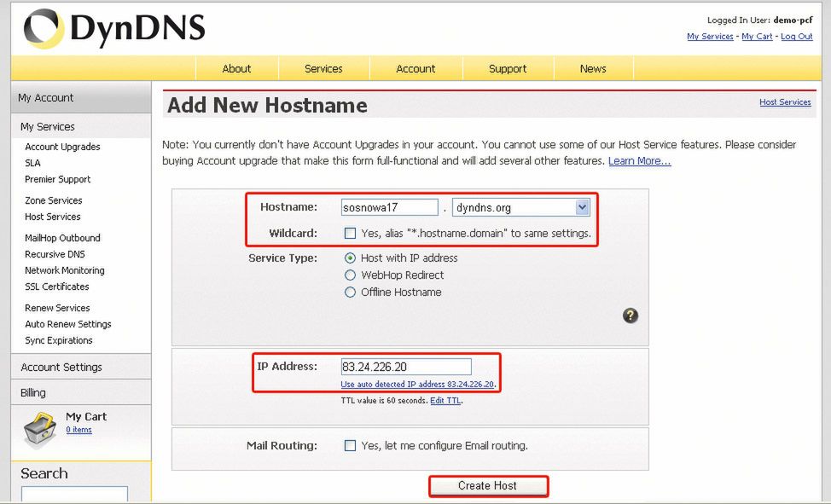Click the Add New Hostname heading
The image size is (831, 504).
267,106
